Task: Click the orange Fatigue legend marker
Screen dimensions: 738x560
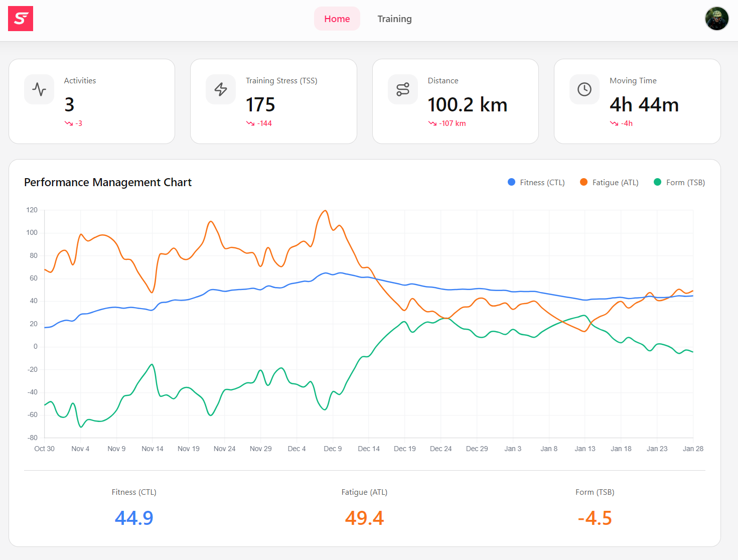Action: [x=583, y=182]
